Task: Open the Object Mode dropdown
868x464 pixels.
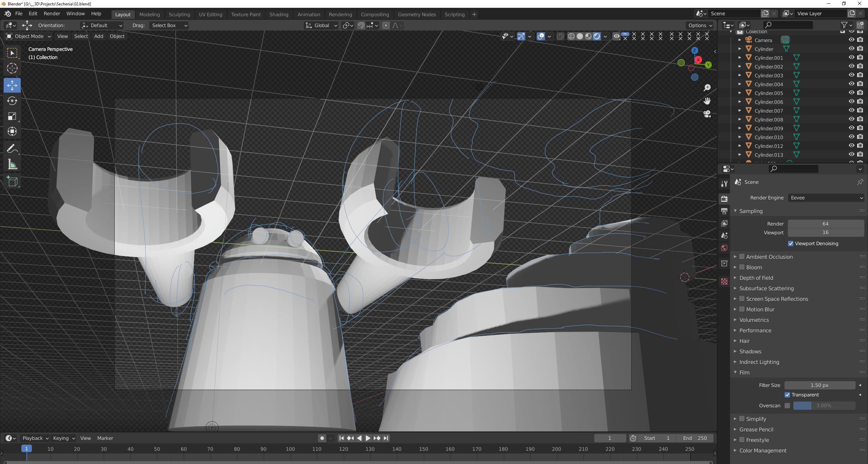Action: click(x=28, y=36)
